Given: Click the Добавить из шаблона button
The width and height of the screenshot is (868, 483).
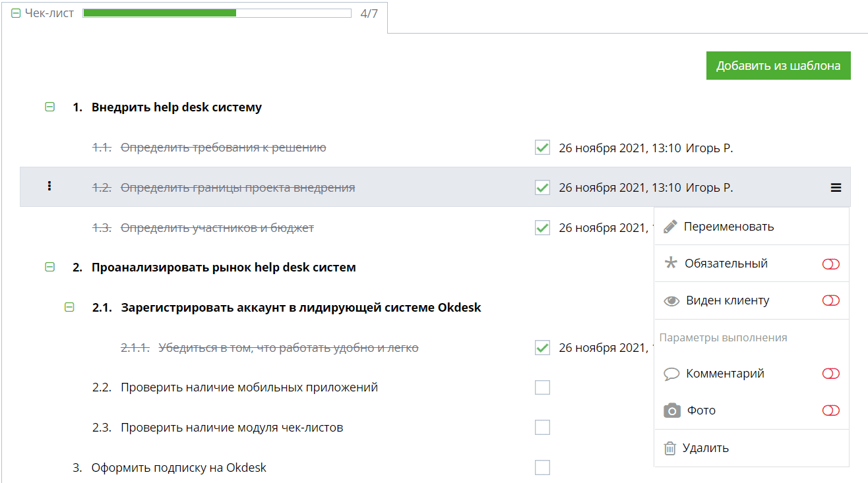Looking at the screenshot, I should pos(778,66).
